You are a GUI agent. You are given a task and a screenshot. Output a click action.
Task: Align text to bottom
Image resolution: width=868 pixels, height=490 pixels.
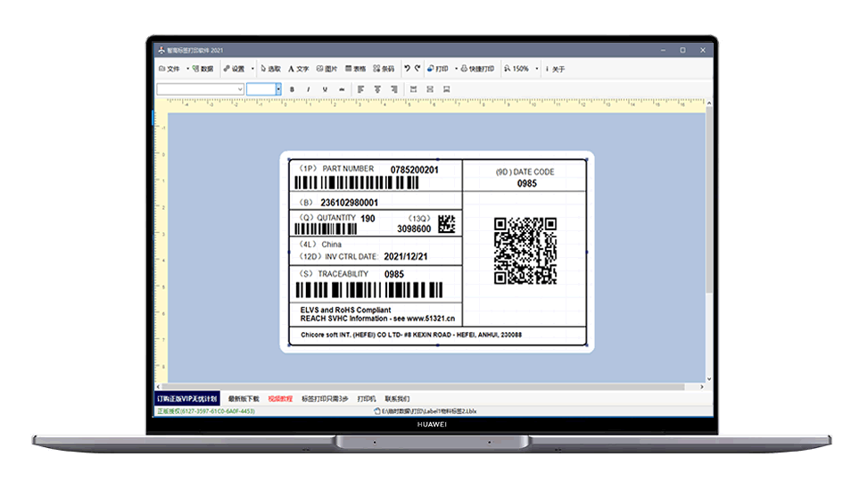click(x=446, y=89)
